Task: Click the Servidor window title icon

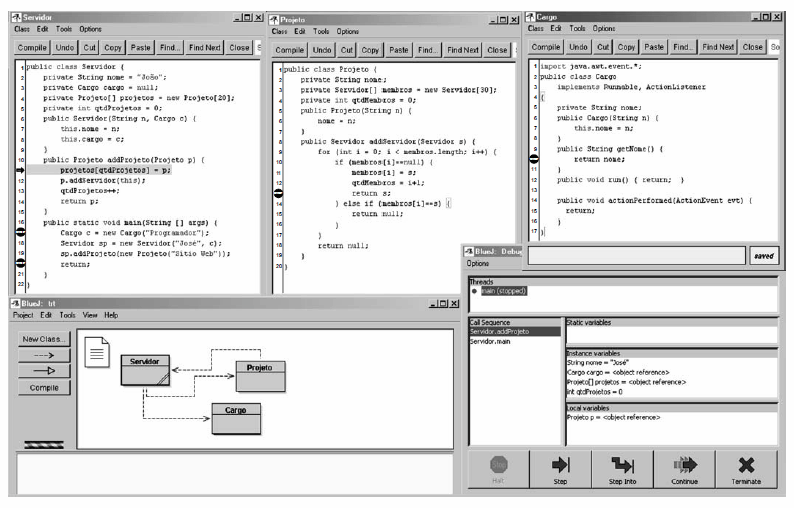Action: 16,18
